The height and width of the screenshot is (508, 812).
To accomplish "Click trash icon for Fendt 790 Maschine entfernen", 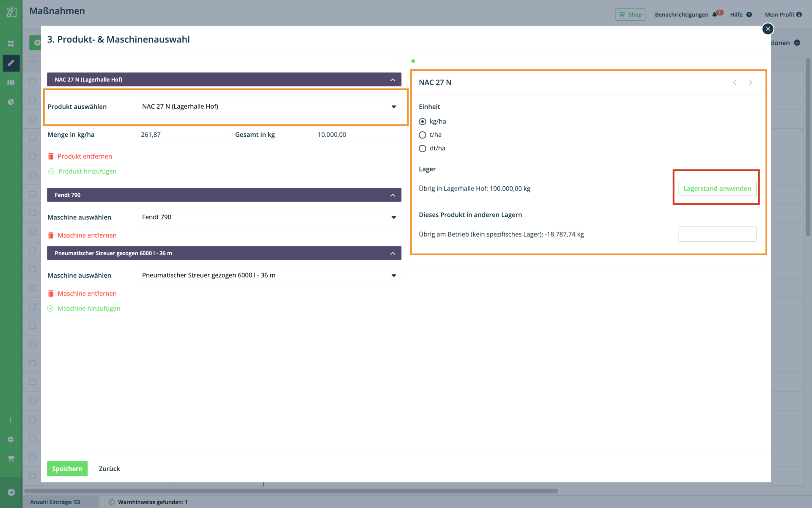I will coord(51,235).
